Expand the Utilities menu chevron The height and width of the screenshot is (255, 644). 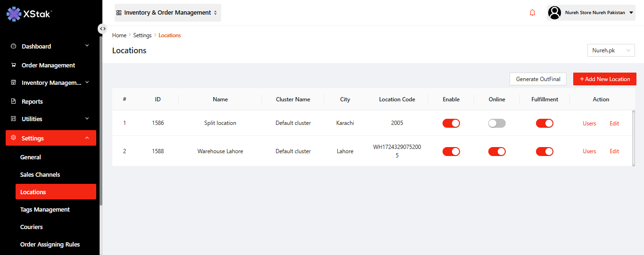pos(87,119)
